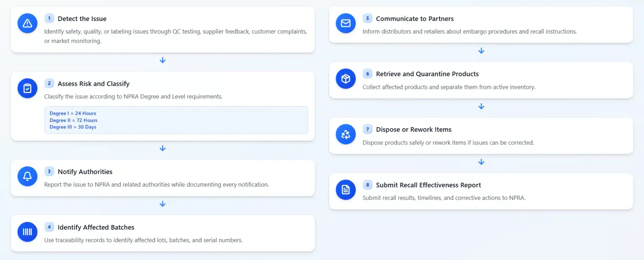The image size is (644, 260).
Task: Click the step 5 number badge
Action: point(367,18)
